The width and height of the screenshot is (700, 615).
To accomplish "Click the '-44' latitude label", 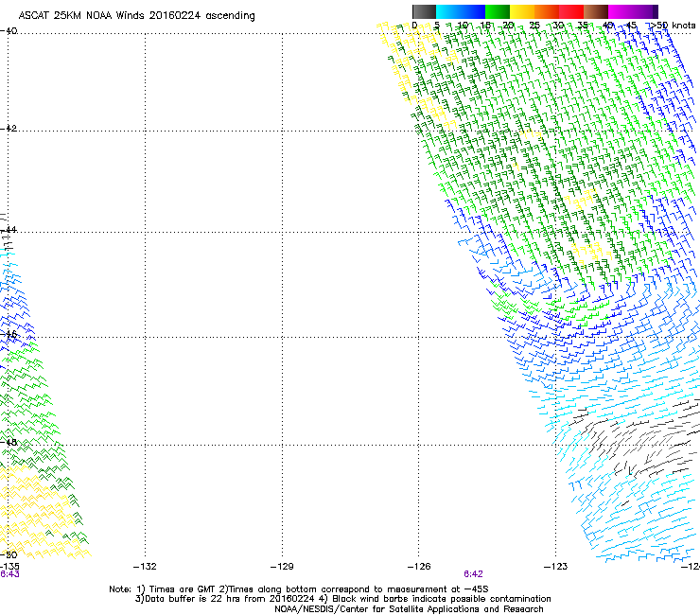I will click(x=9, y=230).
